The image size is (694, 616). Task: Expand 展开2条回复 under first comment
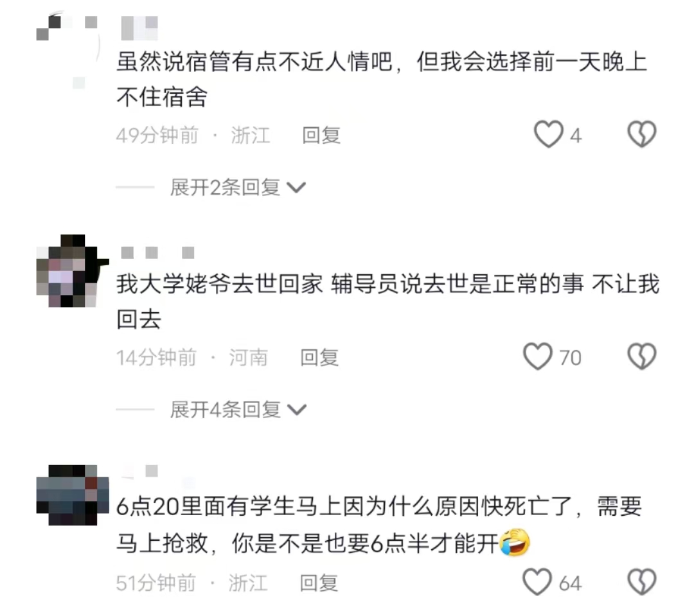coord(238,188)
